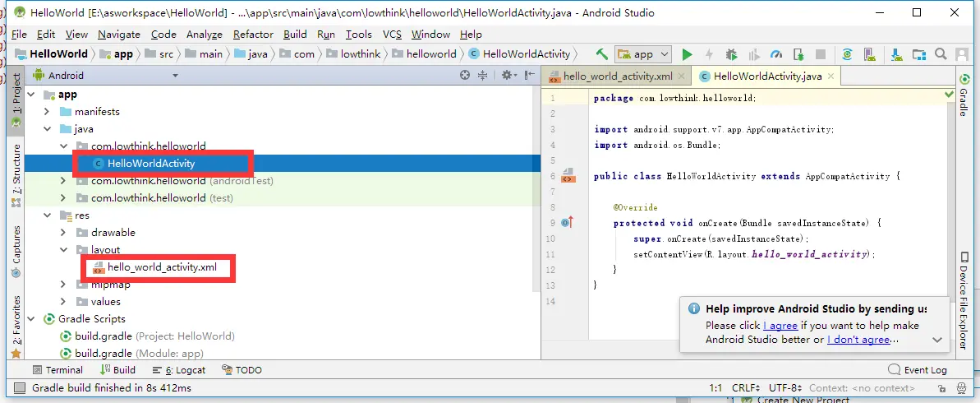Screen dimensions: 980x403
Task: Click the I agree link in notification
Action: (780, 326)
